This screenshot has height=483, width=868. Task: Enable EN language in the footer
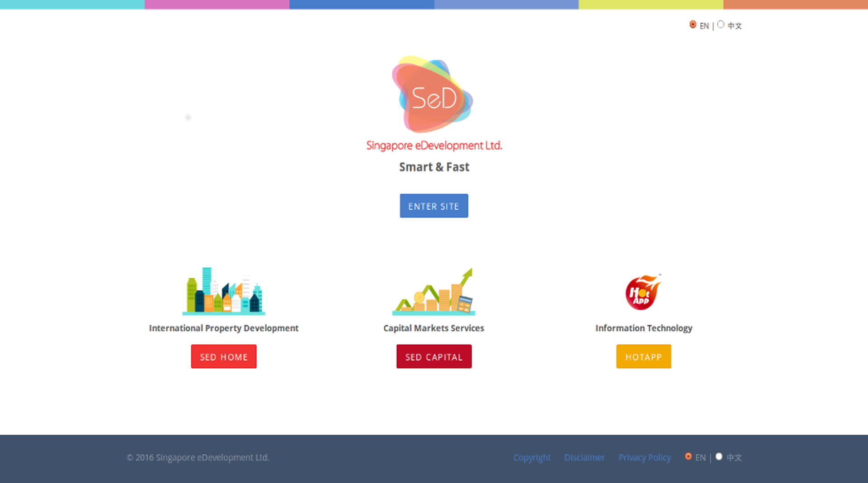click(x=689, y=457)
